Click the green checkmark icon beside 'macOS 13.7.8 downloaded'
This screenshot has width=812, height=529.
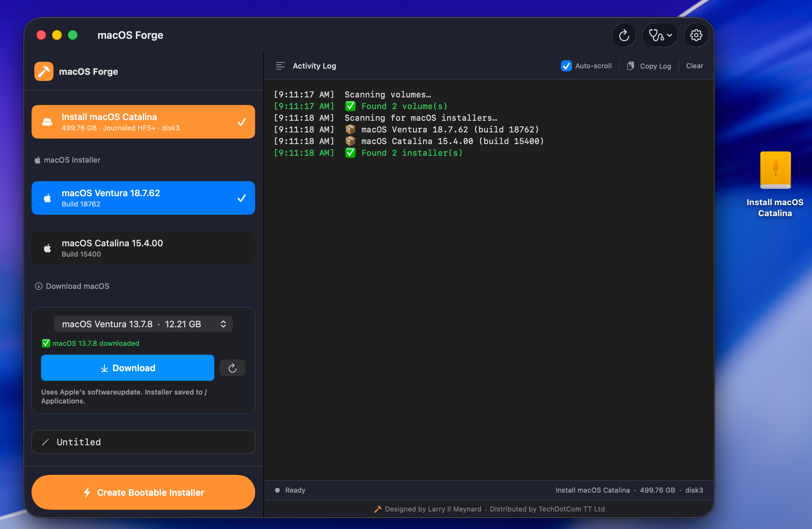pyautogui.click(x=46, y=343)
